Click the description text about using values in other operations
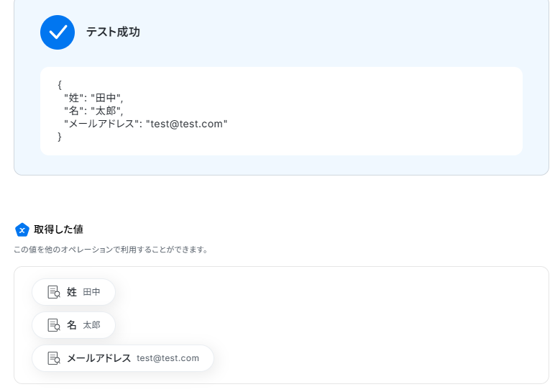The image size is (555, 392). [x=111, y=250]
